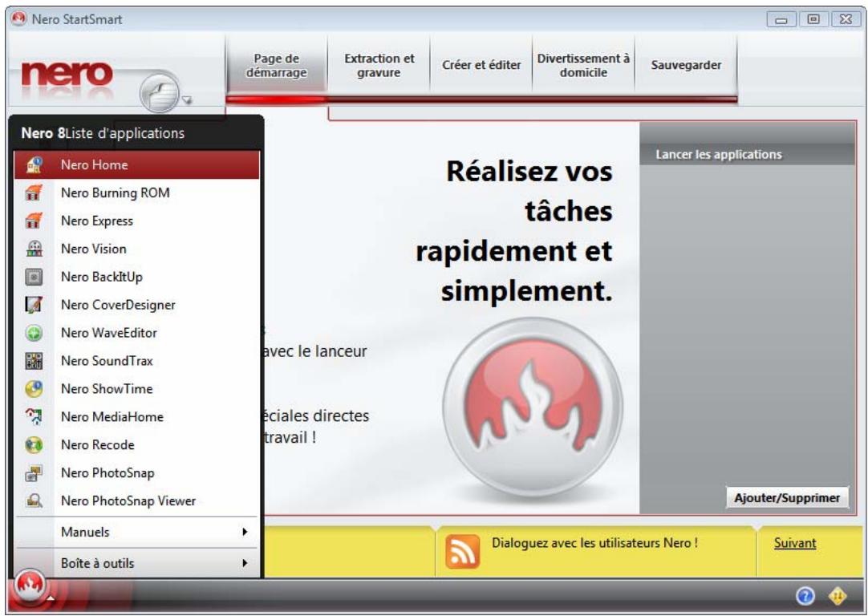Viewport: 868px width, 616px height.
Task: Choose Nero Vision menu entry
Action: (x=136, y=249)
